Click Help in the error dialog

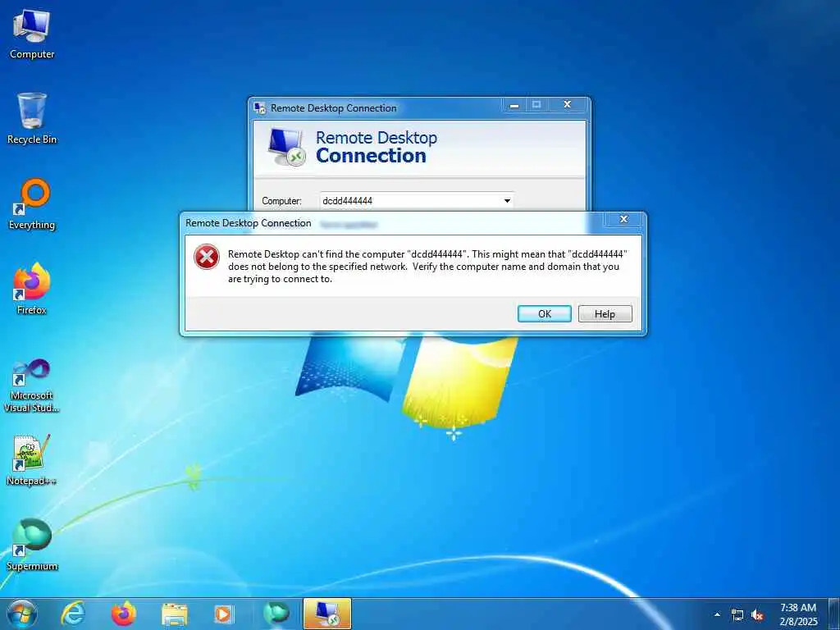pos(605,314)
